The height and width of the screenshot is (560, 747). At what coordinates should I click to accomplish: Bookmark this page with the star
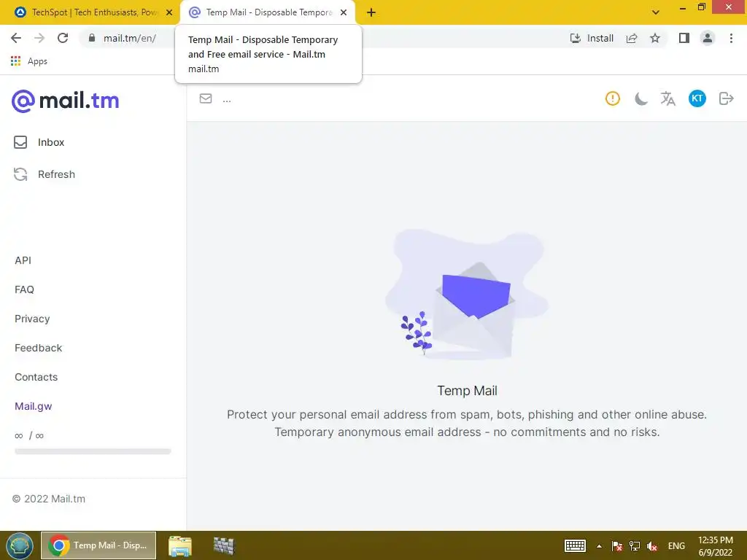[x=655, y=38]
